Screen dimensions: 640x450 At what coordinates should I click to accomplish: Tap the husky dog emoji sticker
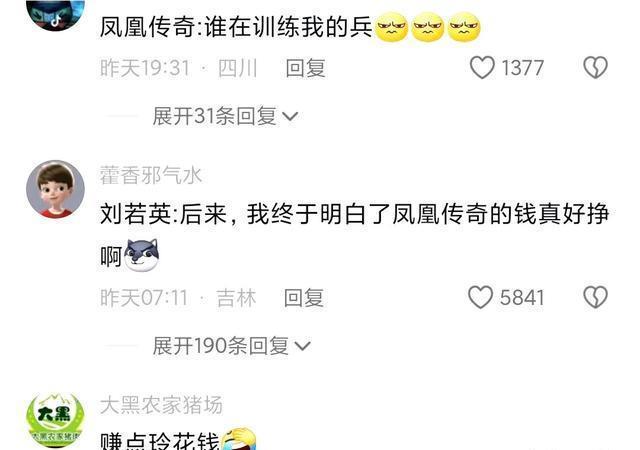pyautogui.click(x=141, y=256)
